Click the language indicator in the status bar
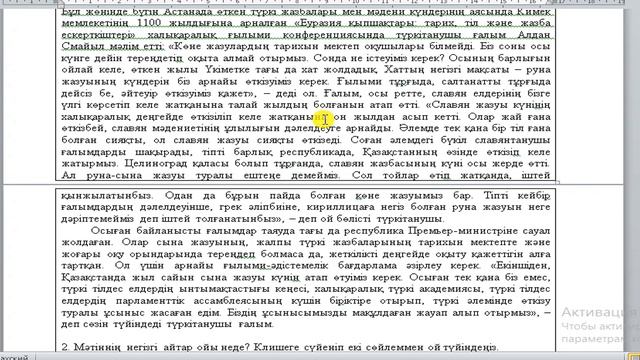The image size is (640, 360). click(x=14, y=358)
